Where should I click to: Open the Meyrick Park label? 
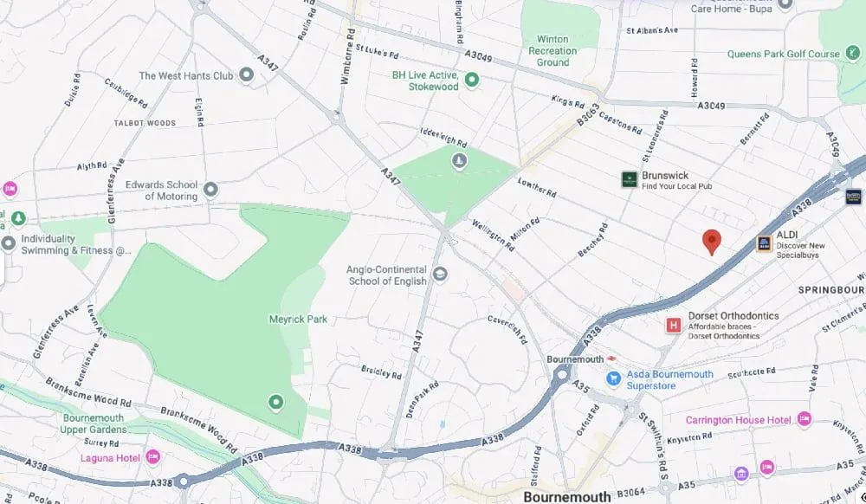pyautogui.click(x=298, y=319)
